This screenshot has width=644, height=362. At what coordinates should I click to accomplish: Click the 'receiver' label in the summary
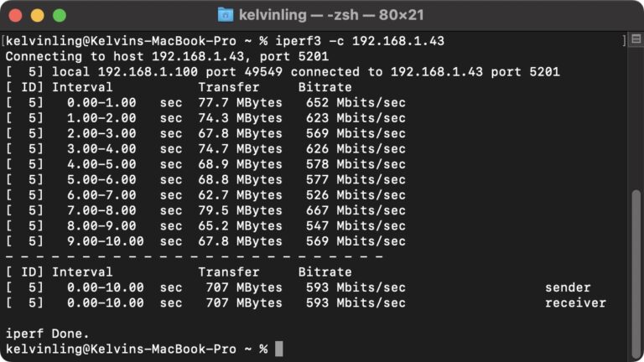pos(575,303)
